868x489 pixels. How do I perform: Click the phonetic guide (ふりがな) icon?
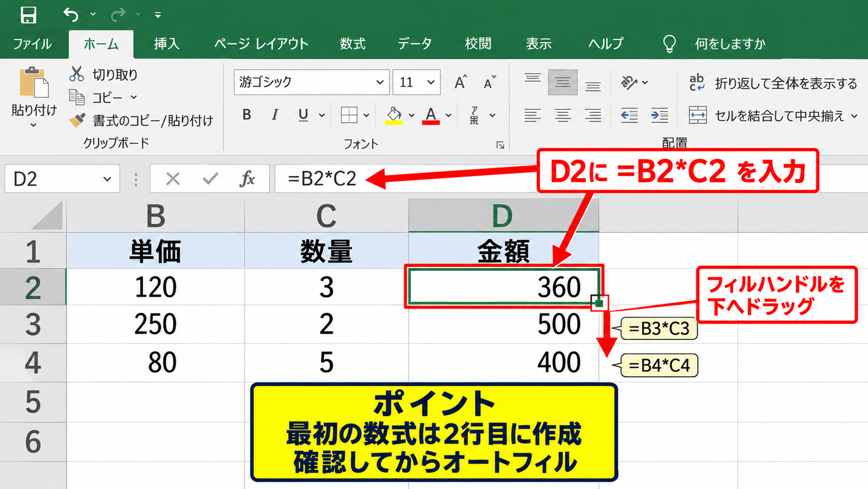pos(474,115)
